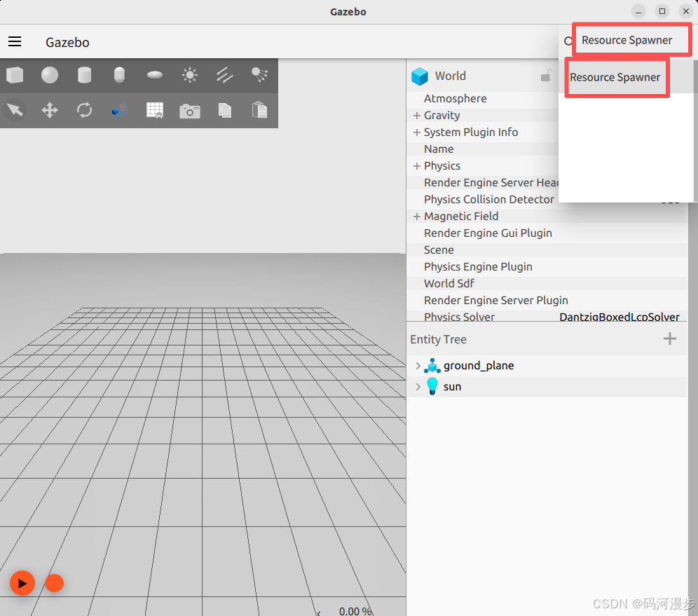Insert a capsule shape

(119, 75)
